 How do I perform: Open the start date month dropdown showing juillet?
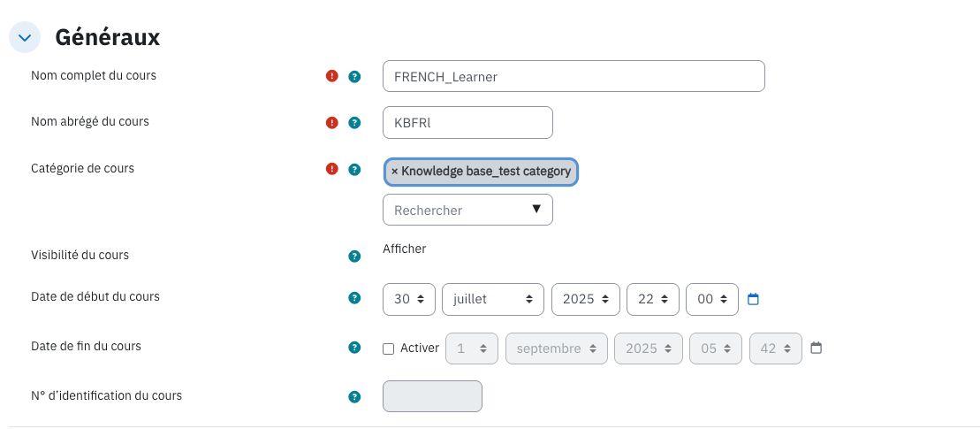tap(492, 299)
